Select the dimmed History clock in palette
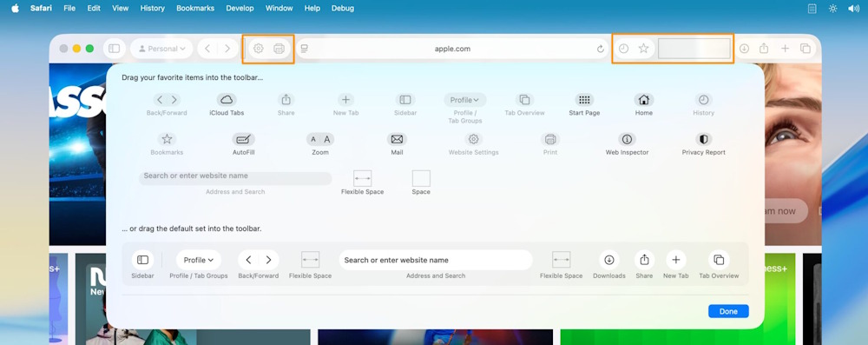868x345 pixels. [703, 100]
